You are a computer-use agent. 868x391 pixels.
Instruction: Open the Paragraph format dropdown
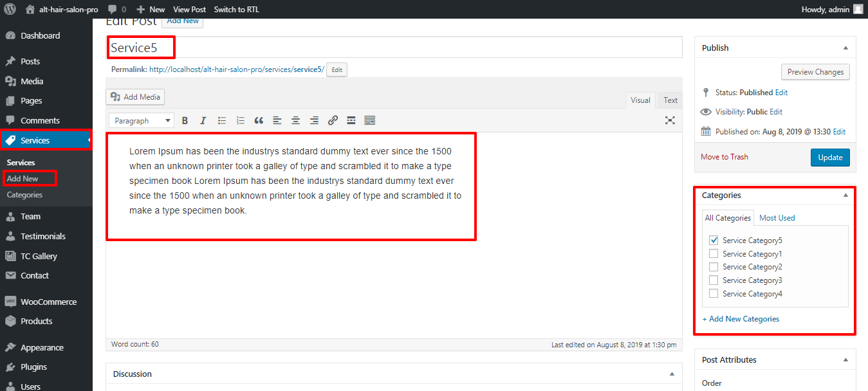142,120
